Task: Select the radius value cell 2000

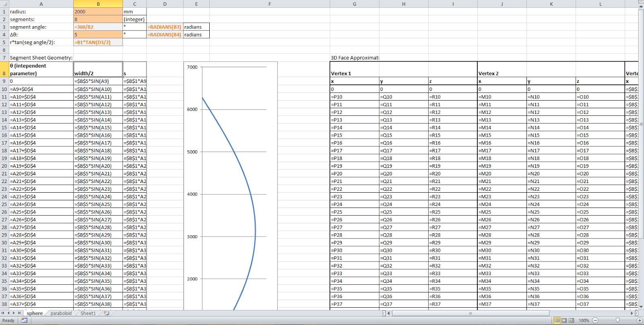Action: (98, 12)
